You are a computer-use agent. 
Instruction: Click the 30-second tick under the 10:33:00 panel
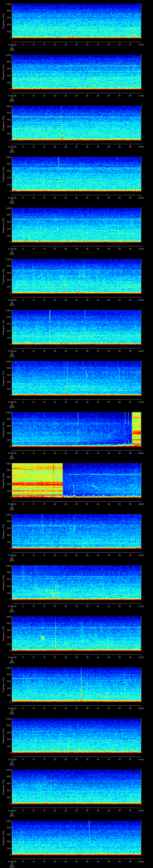coord(77,249)
